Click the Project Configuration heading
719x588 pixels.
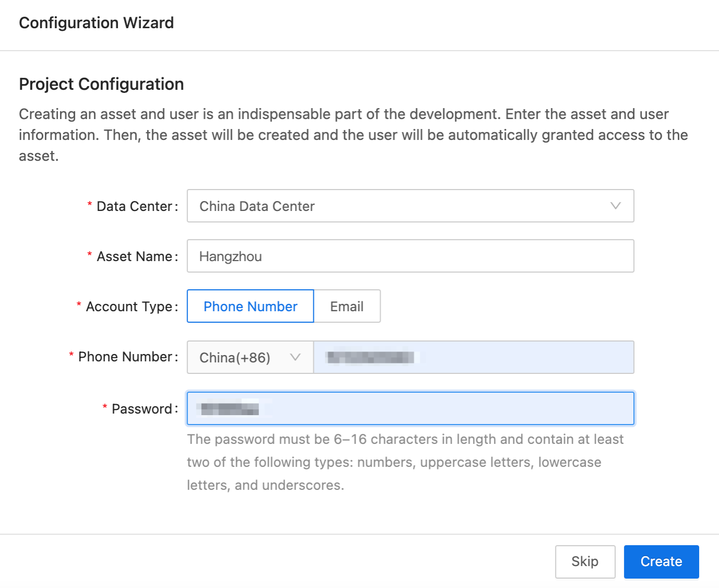tap(101, 84)
